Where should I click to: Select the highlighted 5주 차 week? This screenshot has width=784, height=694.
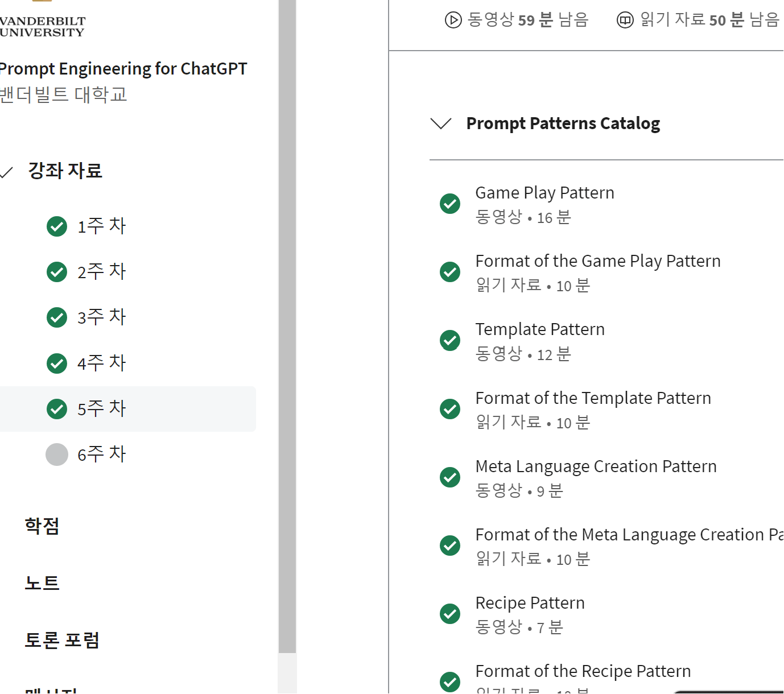click(x=127, y=409)
